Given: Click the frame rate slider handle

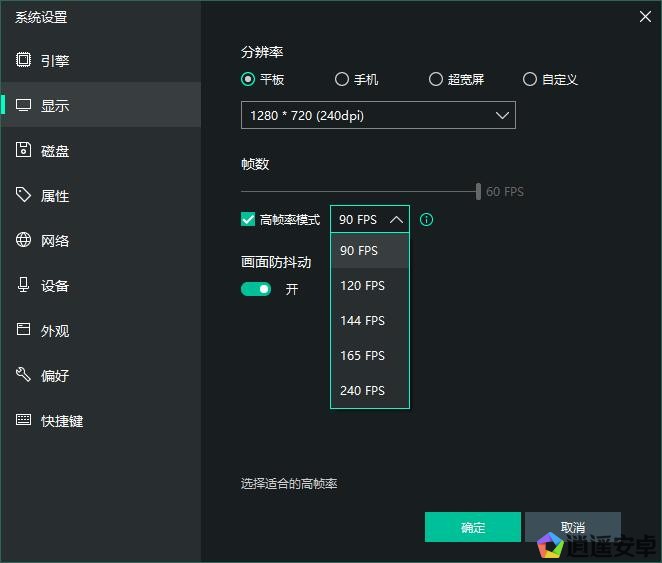Looking at the screenshot, I should [478, 191].
